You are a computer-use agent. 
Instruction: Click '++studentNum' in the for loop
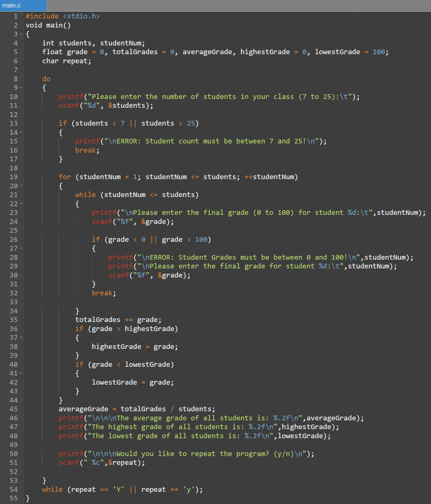269,177
